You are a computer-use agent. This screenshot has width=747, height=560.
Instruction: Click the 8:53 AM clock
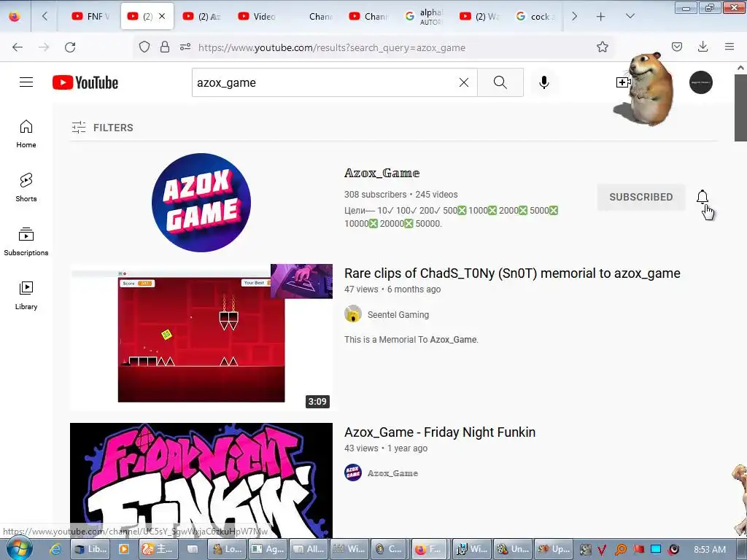[710, 550]
